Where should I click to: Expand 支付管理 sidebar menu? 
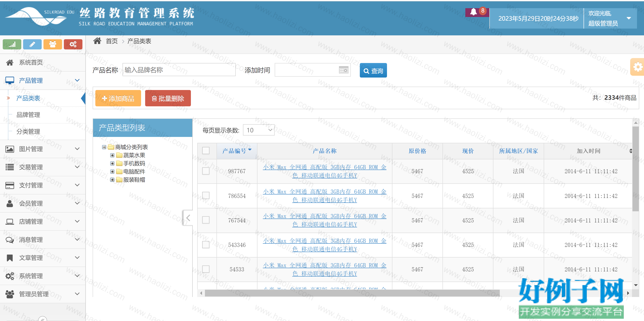coord(43,185)
